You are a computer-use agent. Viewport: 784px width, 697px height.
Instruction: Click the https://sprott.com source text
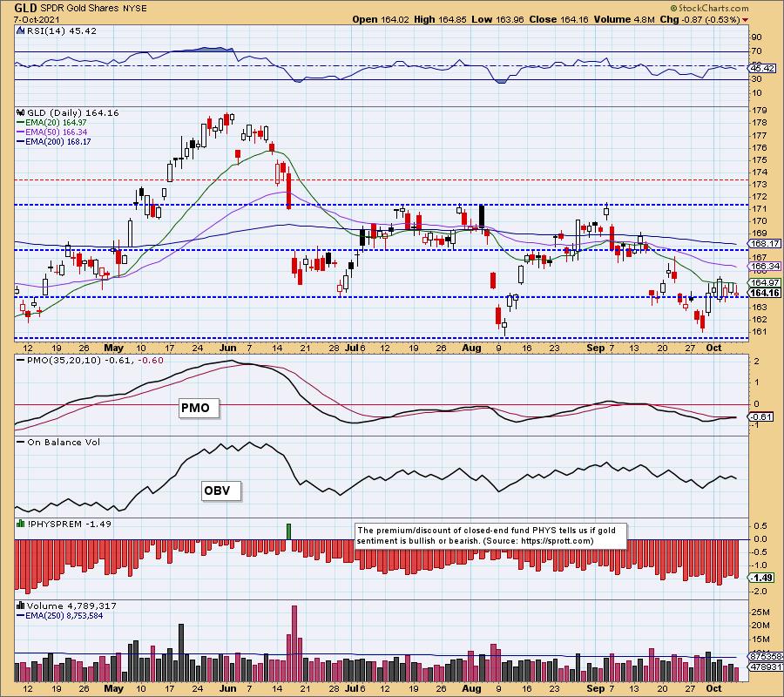(x=557, y=541)
